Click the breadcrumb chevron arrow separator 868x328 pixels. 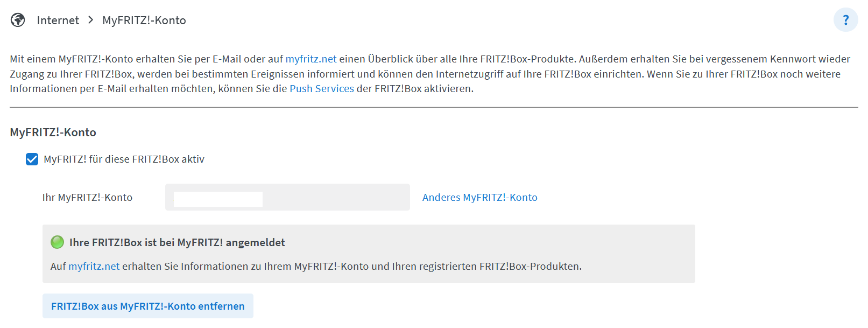(x=90, y=20)
